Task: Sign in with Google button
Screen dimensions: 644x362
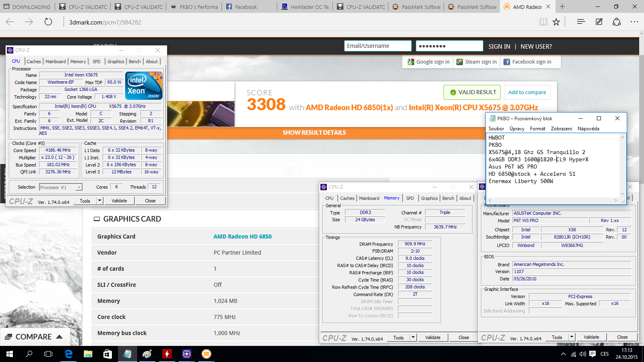Action: pyautogui.click(x=428, y=62)
